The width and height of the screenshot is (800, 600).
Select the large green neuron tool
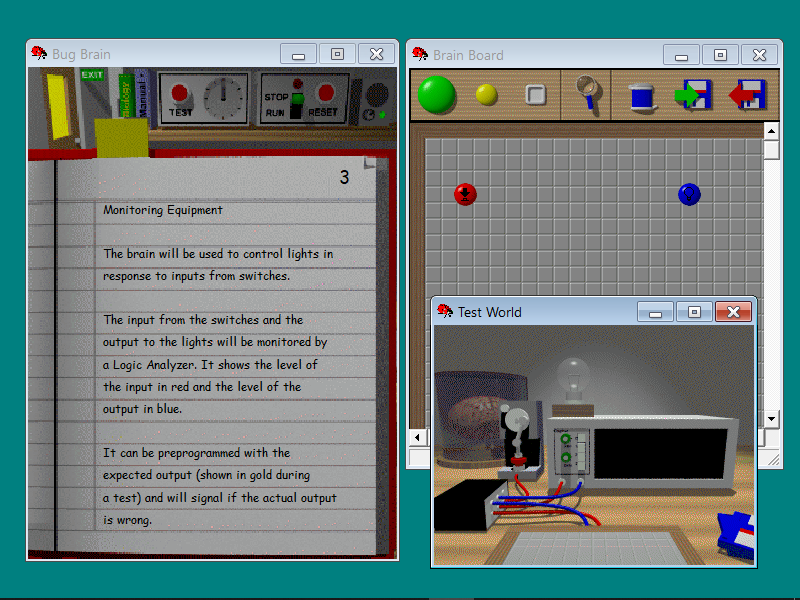(437, 94)
